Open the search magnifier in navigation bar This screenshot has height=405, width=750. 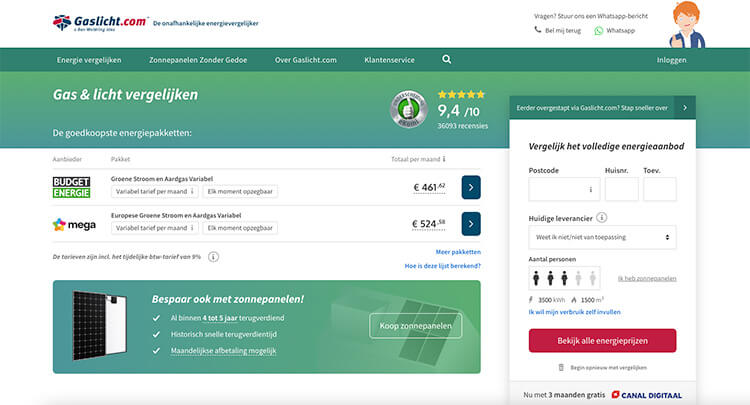pyautogui.click(x=447, y=60)
